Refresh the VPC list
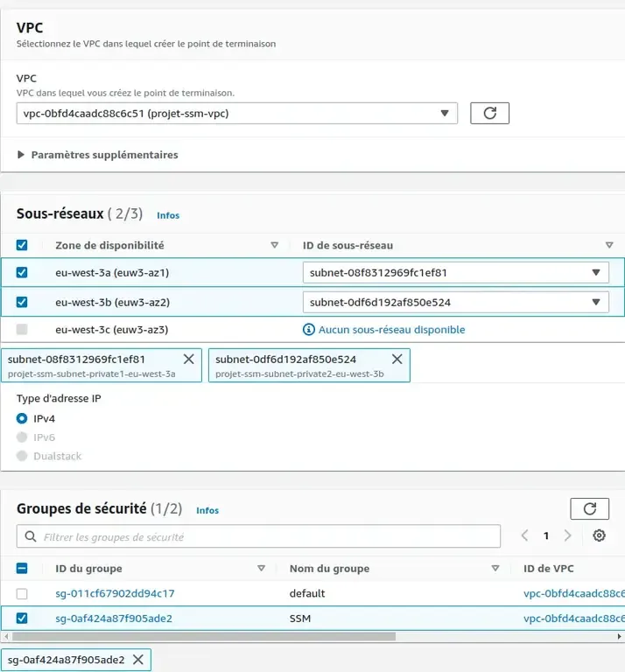This screenshot has width=625, height=672. click(x=489, y=113)
